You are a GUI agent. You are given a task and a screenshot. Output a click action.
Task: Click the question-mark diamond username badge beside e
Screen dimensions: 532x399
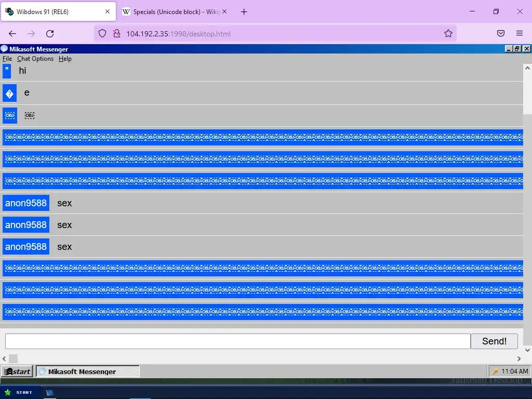(x=9, y=94)
